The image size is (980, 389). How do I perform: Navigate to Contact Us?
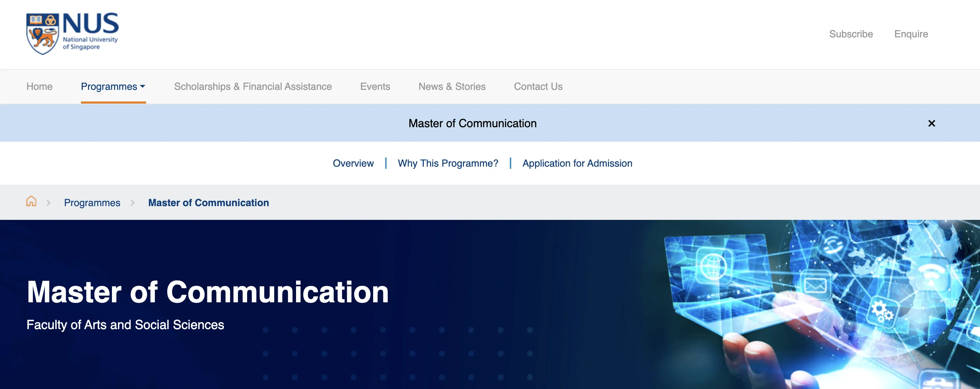coord(538,86)
